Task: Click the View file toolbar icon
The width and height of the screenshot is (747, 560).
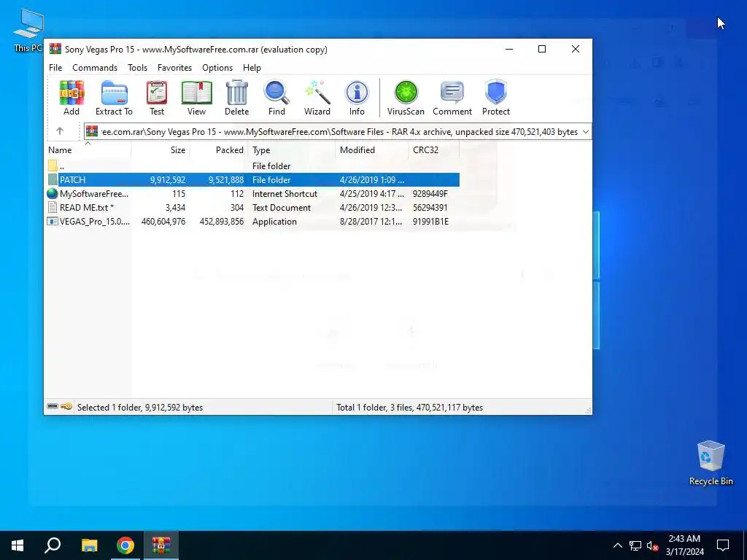Action: 196,93
